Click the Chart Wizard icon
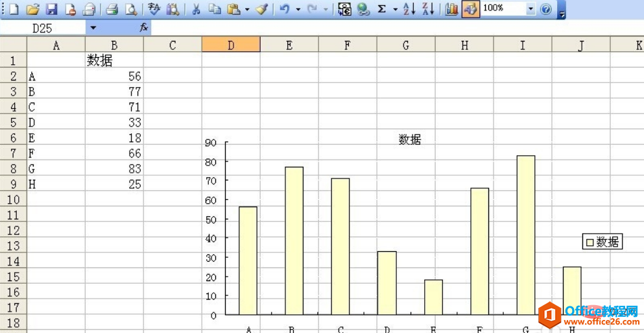 (x=451, y=8)
